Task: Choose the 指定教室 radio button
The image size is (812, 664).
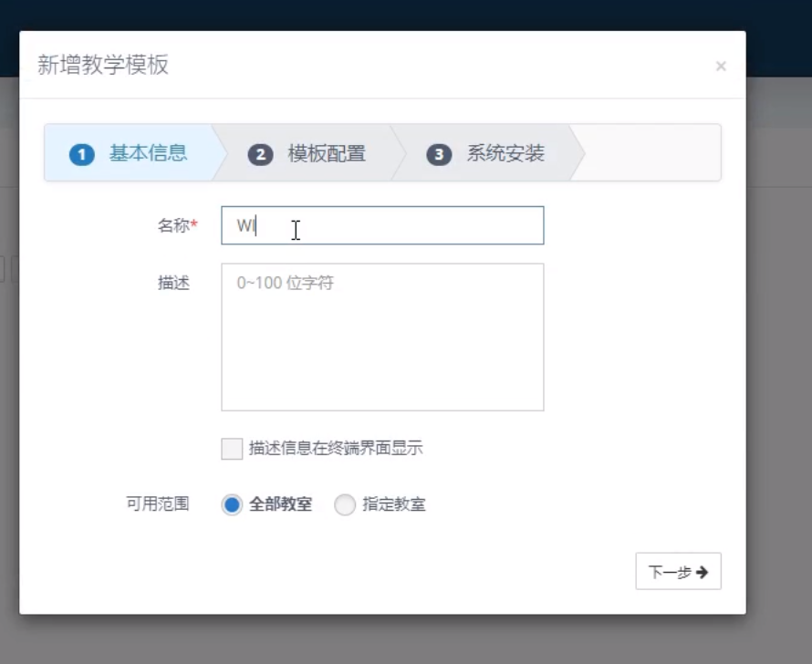Action: coord(345,504)
